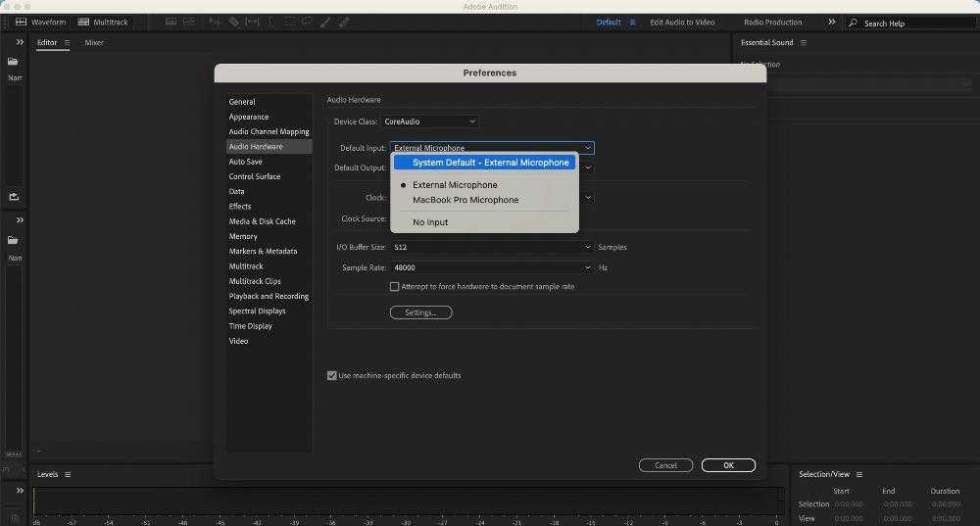Click the Search Help magnifier icon
The image size is (980, 526).
854,23
